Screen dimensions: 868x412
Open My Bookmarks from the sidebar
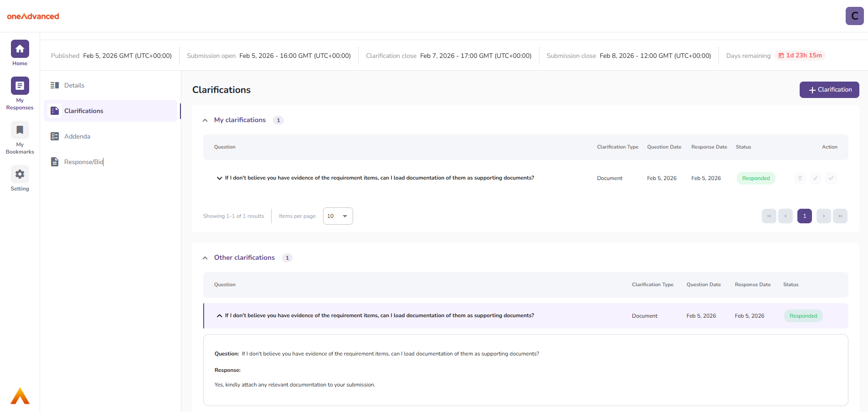[x=20, y=130]
